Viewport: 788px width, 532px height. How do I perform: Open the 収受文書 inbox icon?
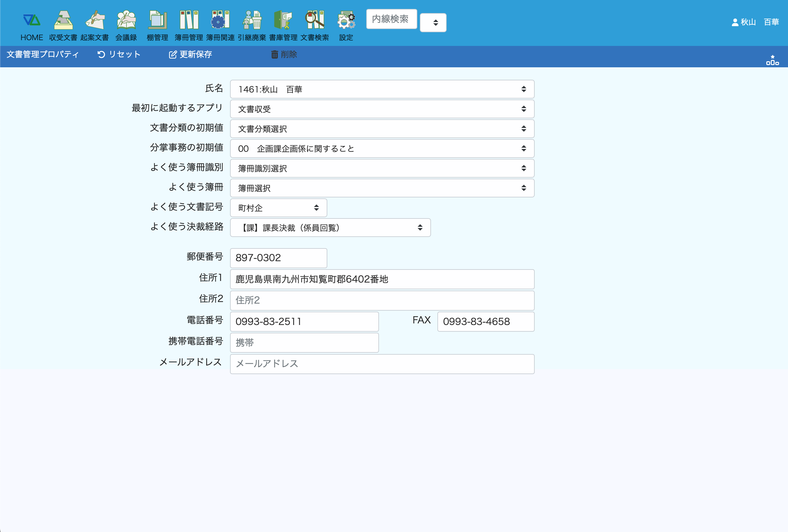(63, 20)
